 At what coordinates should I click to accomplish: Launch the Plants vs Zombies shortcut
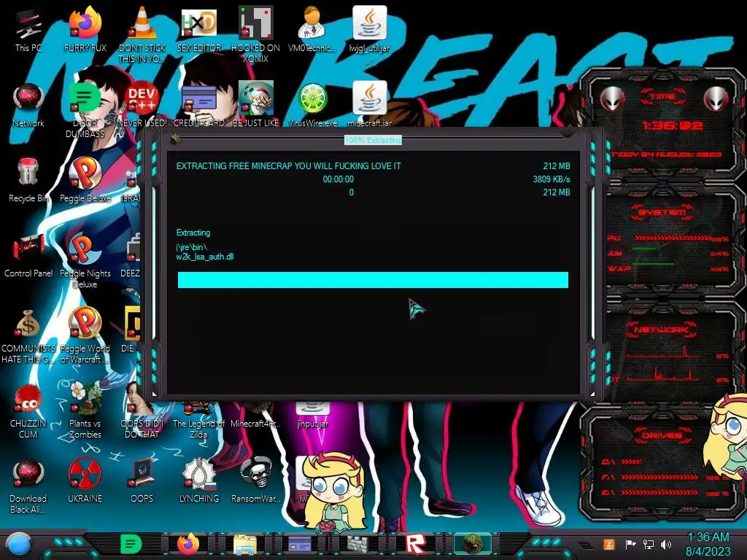85,411
